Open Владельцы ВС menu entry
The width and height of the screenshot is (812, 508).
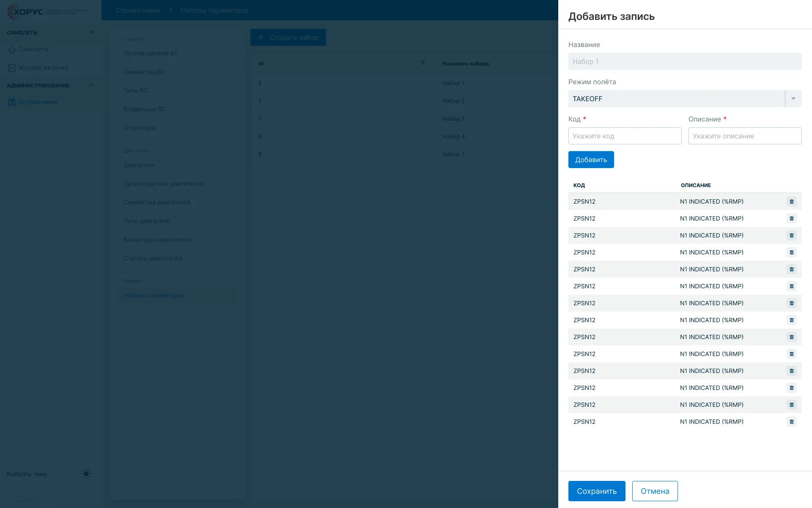point(145,109)
